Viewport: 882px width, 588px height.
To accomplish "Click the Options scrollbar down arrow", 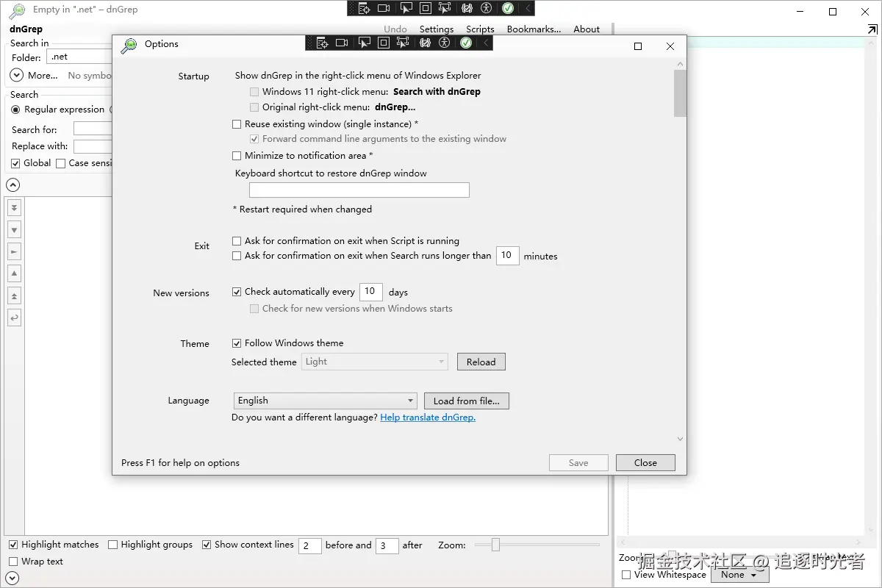I will click(x=680, y=440).
